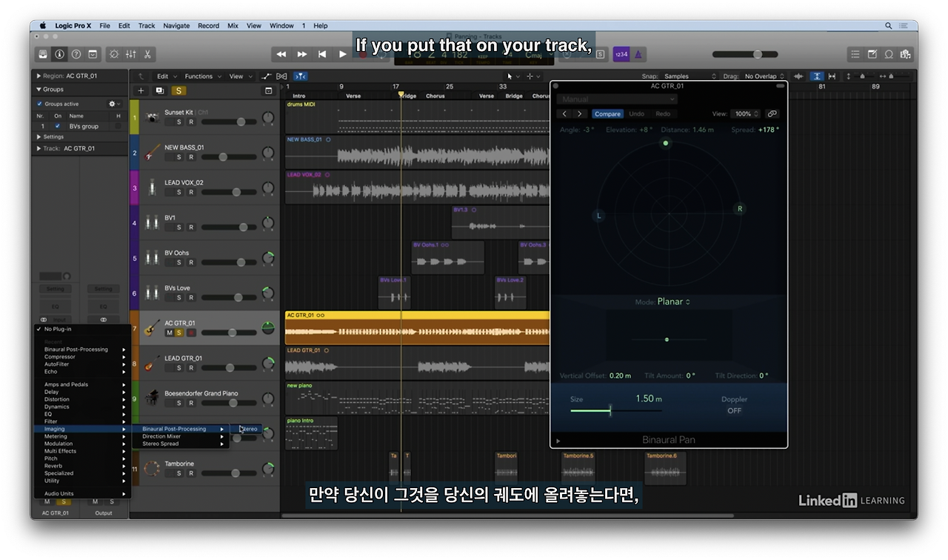Select Stereo in the plug-in submenu
The height and width of the screenshot is (560, 948).
[246, 429]
